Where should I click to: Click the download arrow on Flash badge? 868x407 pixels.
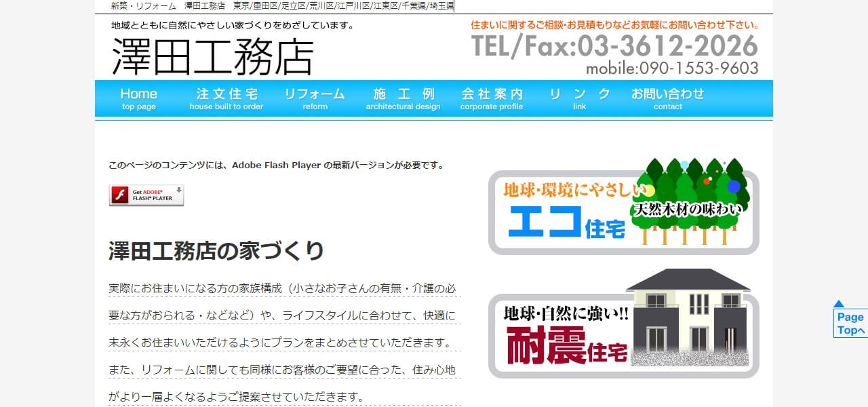point(179,191)
